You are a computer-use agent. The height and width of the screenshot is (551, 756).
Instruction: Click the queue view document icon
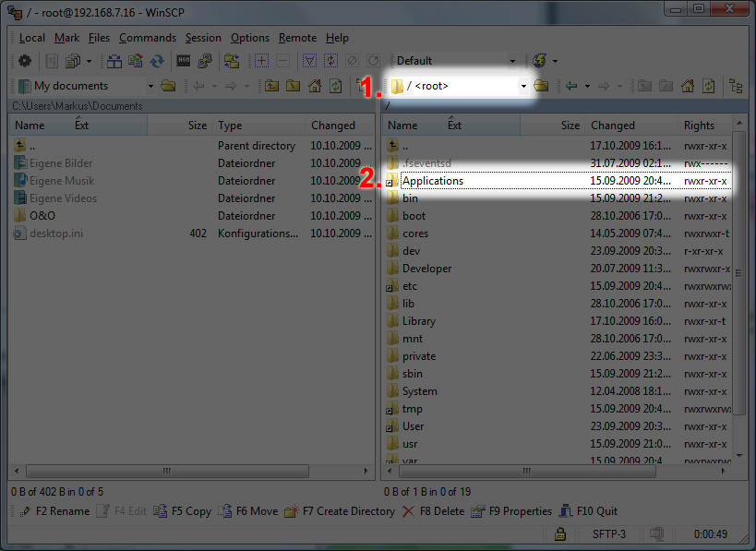pos(52,61)
